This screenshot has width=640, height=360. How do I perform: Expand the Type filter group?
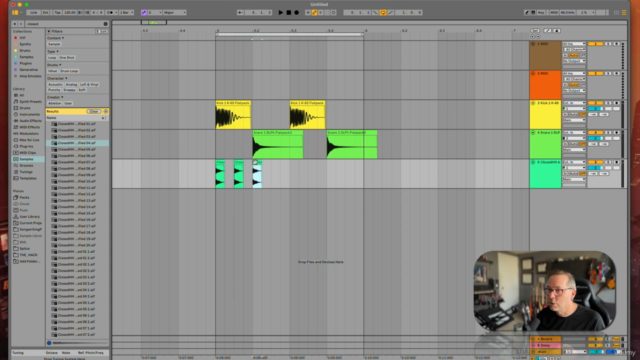pyautogui.click(x=53, y=51)
